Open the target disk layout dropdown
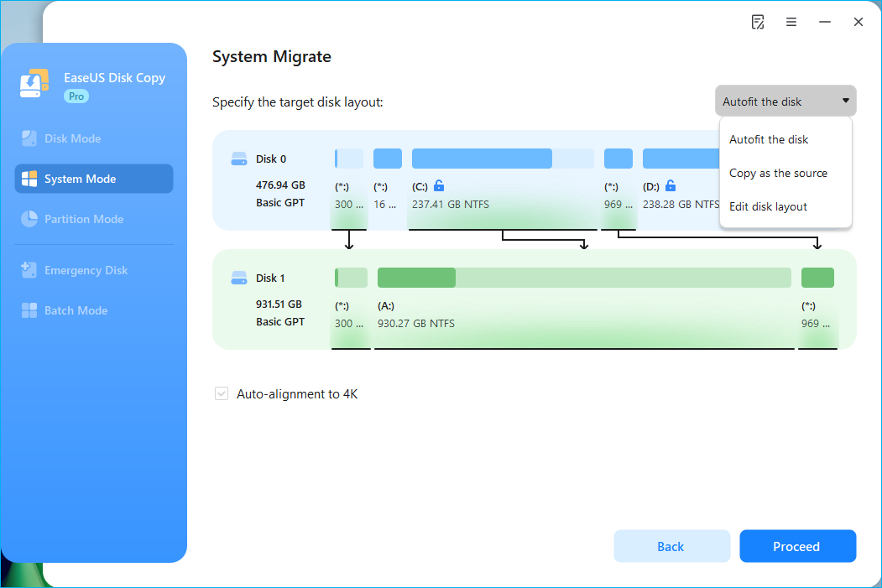This screenshot has height=588, width=882. point(785,101)
